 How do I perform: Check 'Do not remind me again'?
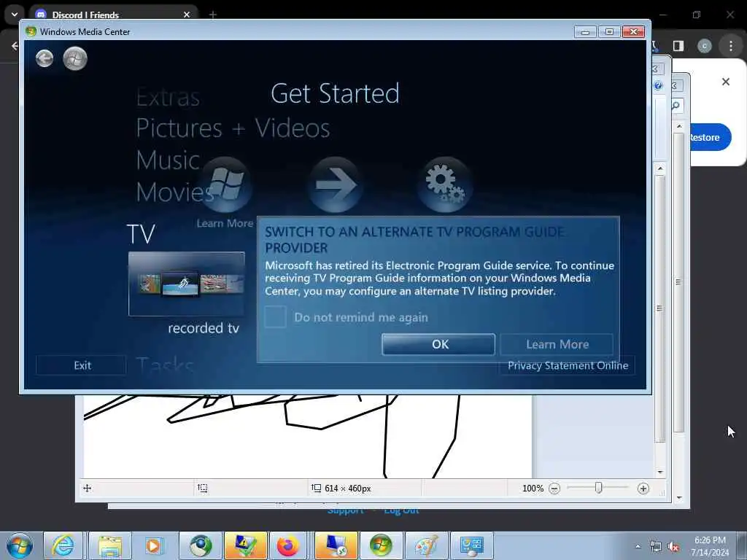coord(275,316)
